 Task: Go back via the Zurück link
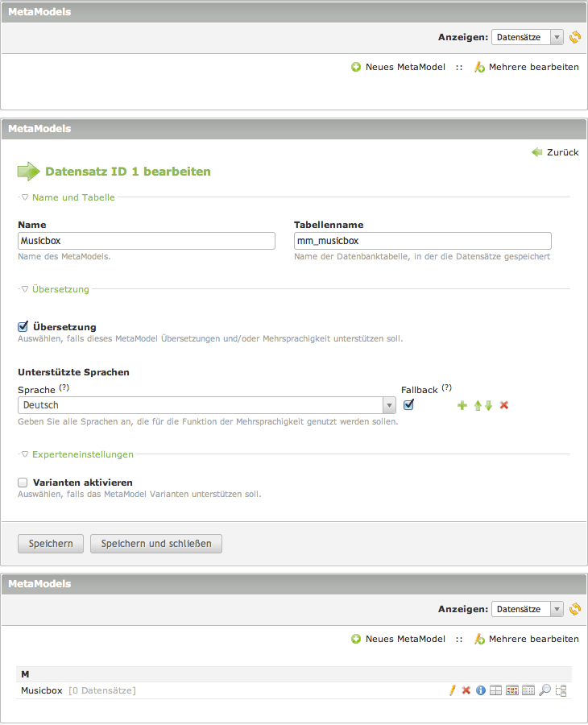555,152
